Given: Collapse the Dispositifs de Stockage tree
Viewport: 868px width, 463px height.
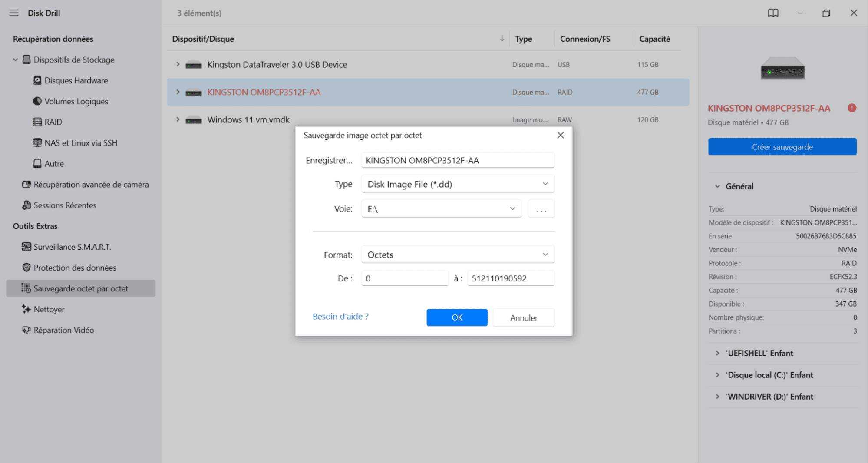Looking at the screenshot, I should (x=15, y=60).
